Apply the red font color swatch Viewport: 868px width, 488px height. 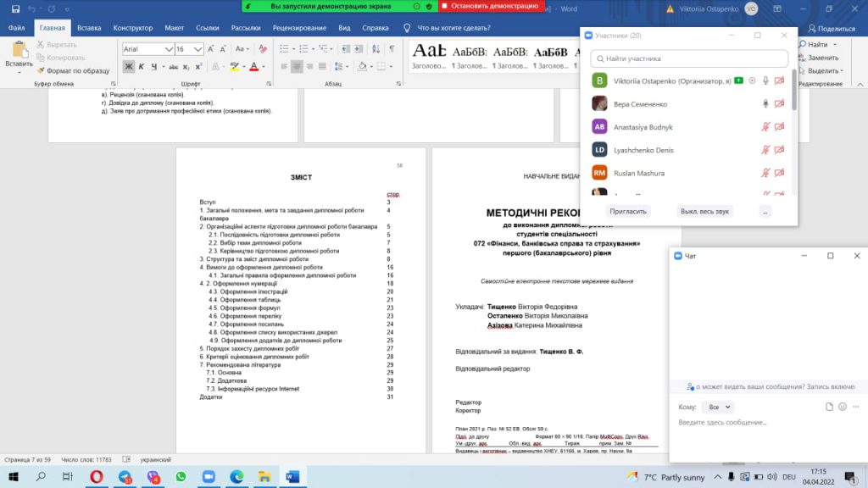coord(254,67)
